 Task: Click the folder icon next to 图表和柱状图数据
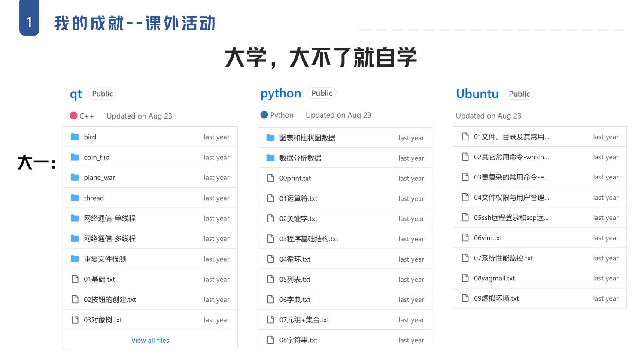pos(270,138)
